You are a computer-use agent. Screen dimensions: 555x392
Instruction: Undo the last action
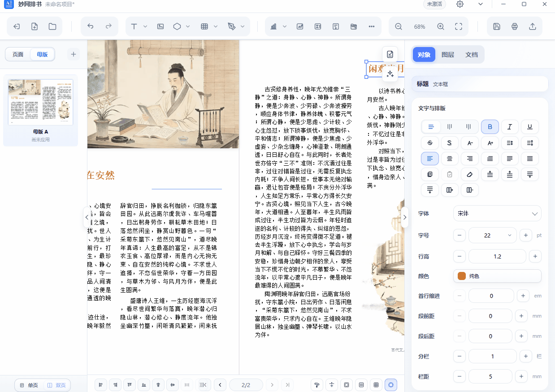click(x=91, y=26)
